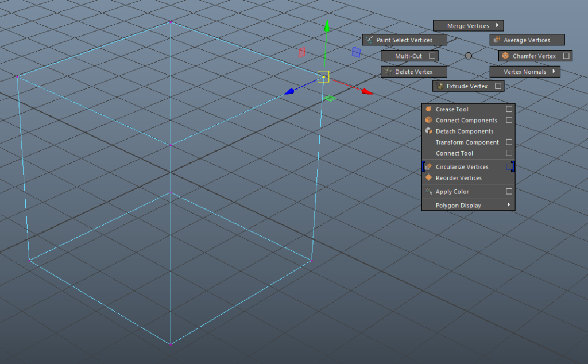
Task: Grab the green Y-axis move arrow
Action: 327,26
